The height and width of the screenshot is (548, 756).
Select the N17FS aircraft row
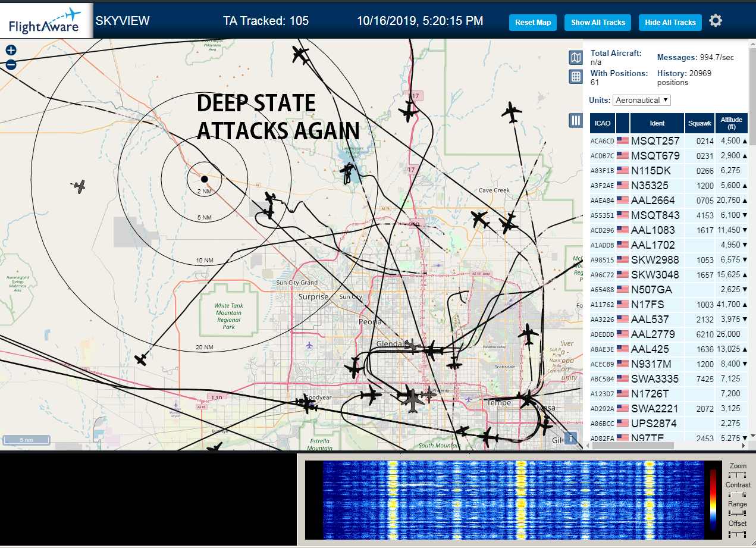669,305
